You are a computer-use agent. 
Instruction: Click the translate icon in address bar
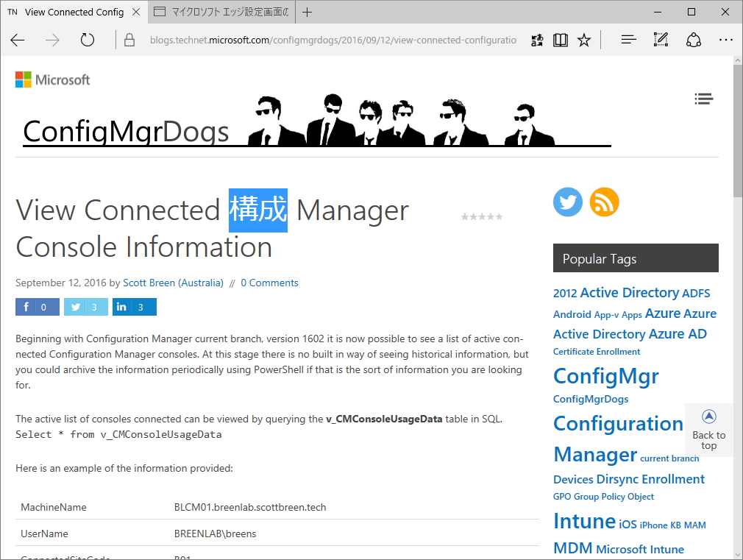tap(537, 40)
